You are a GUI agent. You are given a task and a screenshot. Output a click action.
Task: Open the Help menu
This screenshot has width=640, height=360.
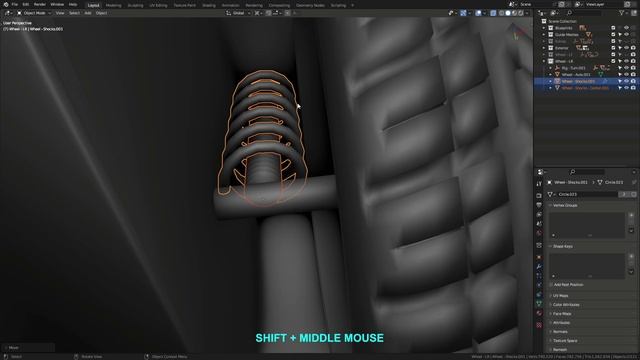coord(73,4)
